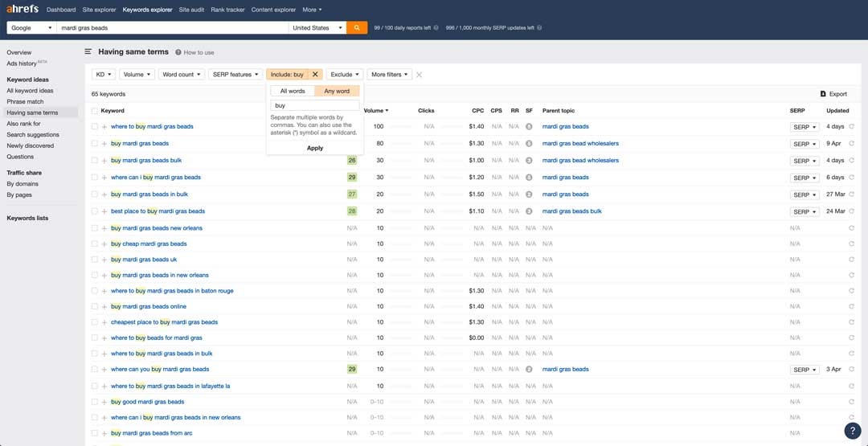Click the Export icon button
Screen dimensions: 868x446
point(833,94)
